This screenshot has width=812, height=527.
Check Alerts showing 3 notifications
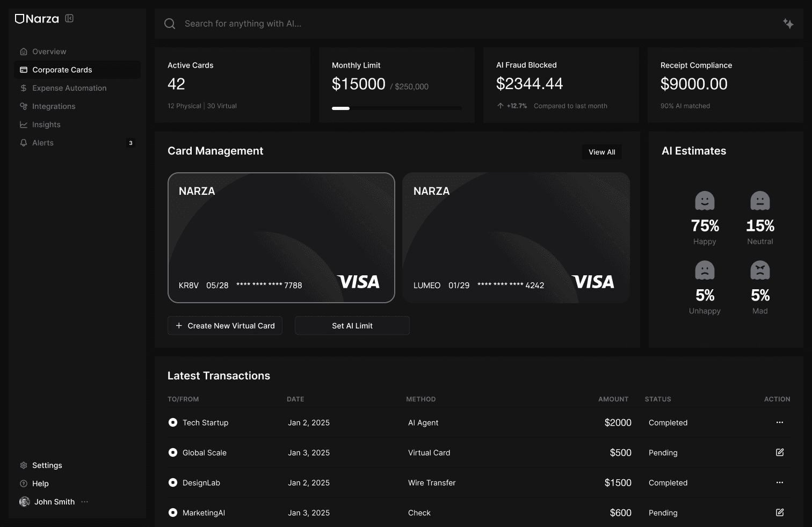[43, 142]
